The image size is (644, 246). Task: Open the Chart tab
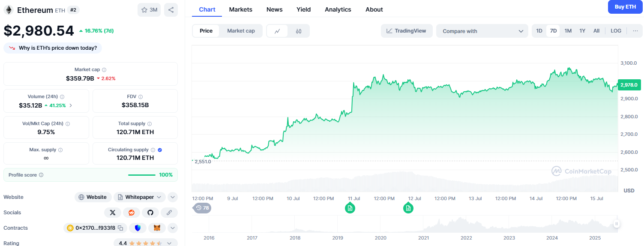click(207, 9)
